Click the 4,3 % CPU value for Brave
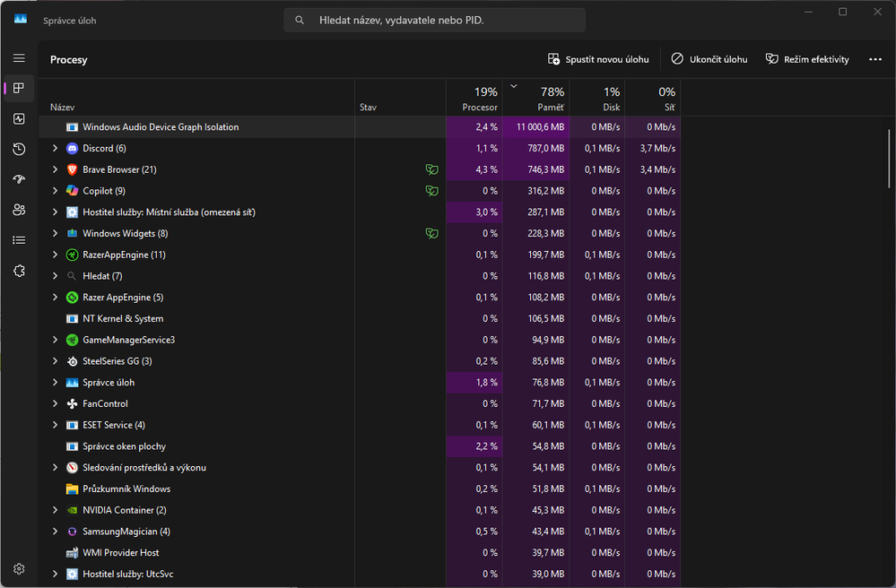 [487, 169]
